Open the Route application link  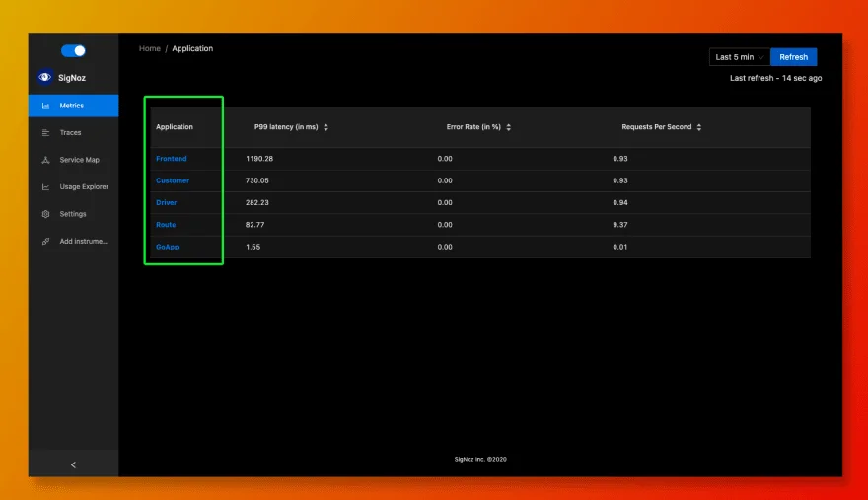coord(166,225)
